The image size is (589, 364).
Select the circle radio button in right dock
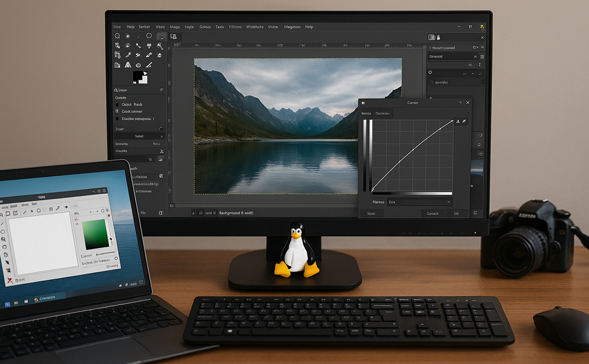tap(430, 72)
